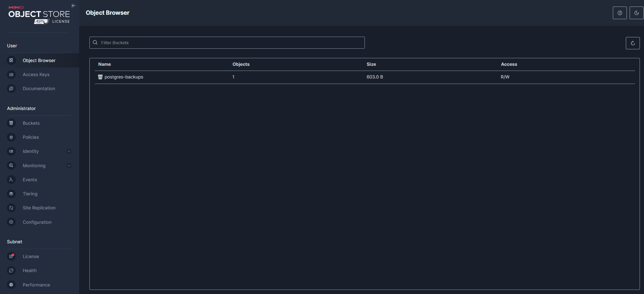Click the R/W access value
Image resolution: width=644 pixels, height=294 pixels.
(x=505, y=77)
